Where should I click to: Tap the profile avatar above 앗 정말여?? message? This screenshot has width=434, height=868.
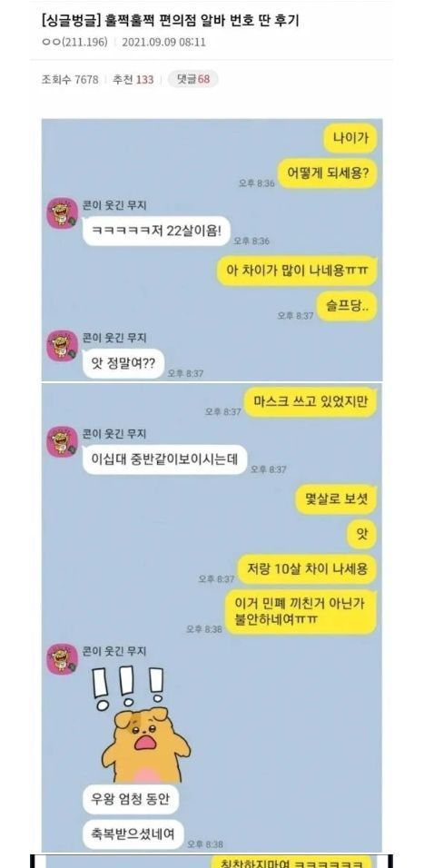pos(62,346)
